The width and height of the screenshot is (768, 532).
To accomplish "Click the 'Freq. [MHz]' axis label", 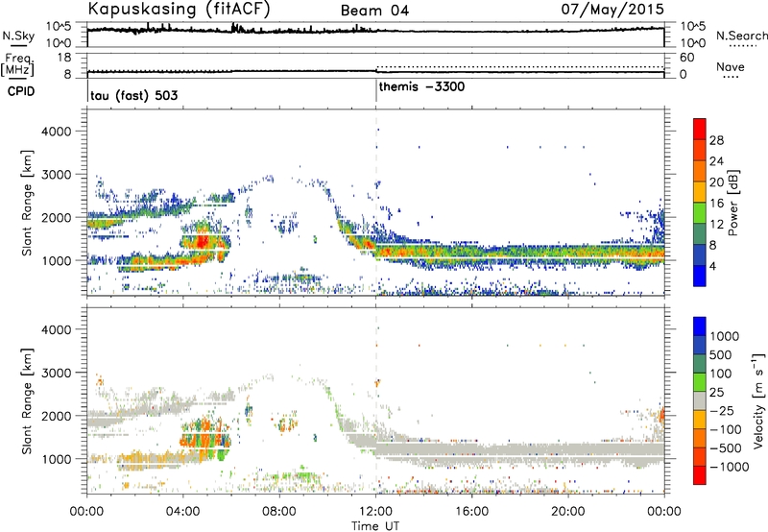I will [x=17, y=64].
